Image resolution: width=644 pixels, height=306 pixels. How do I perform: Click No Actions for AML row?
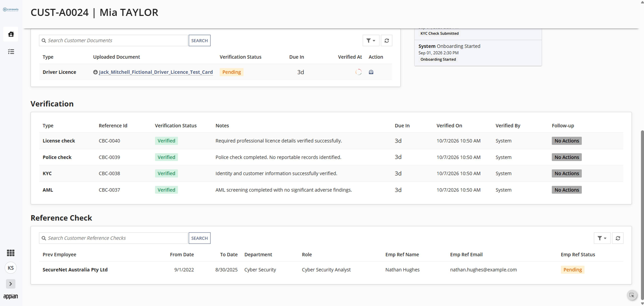tap(567, 190)
